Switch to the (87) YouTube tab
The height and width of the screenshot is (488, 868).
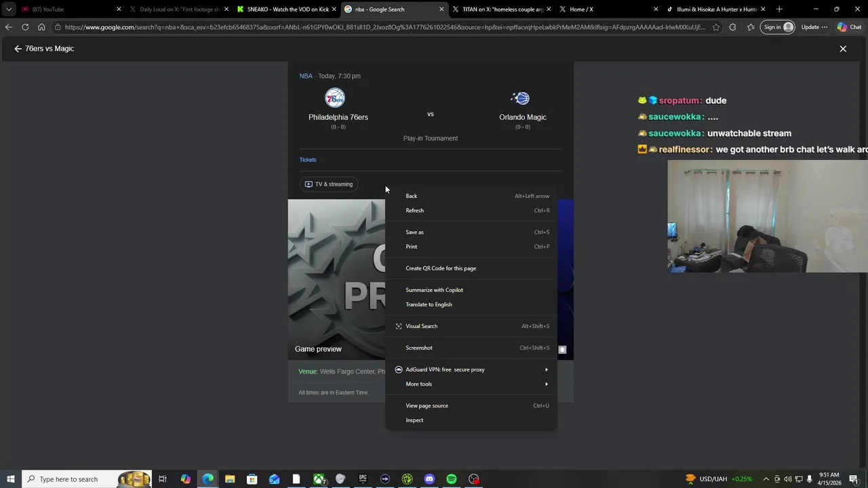click(71, 9)
